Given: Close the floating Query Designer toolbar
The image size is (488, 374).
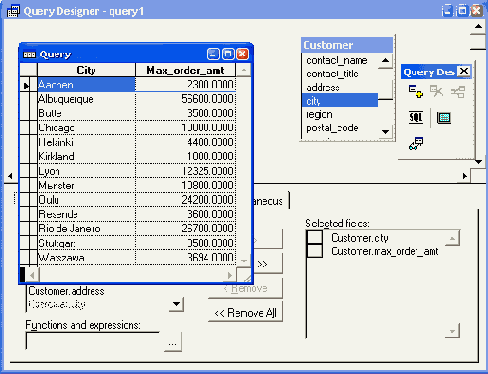Looking at the screenshot, I should click(x=464, y=71).
